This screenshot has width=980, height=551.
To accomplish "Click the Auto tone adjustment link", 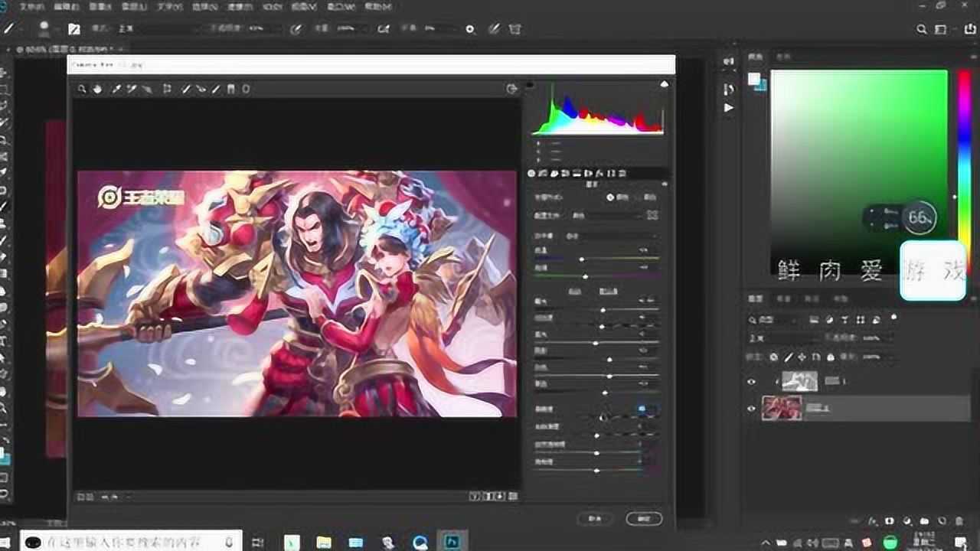I will [574, 292].
